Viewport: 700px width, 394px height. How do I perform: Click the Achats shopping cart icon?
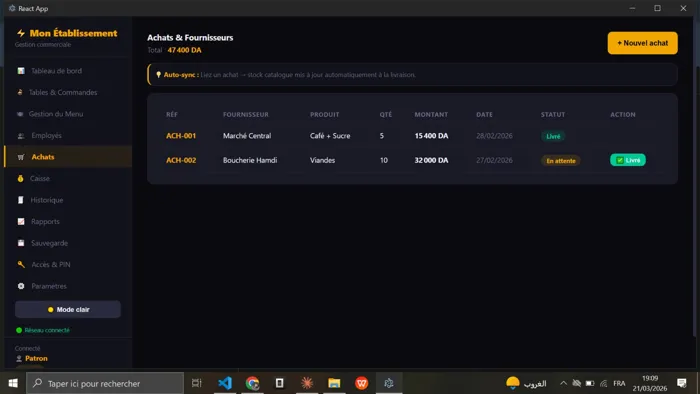click(21, 157)
